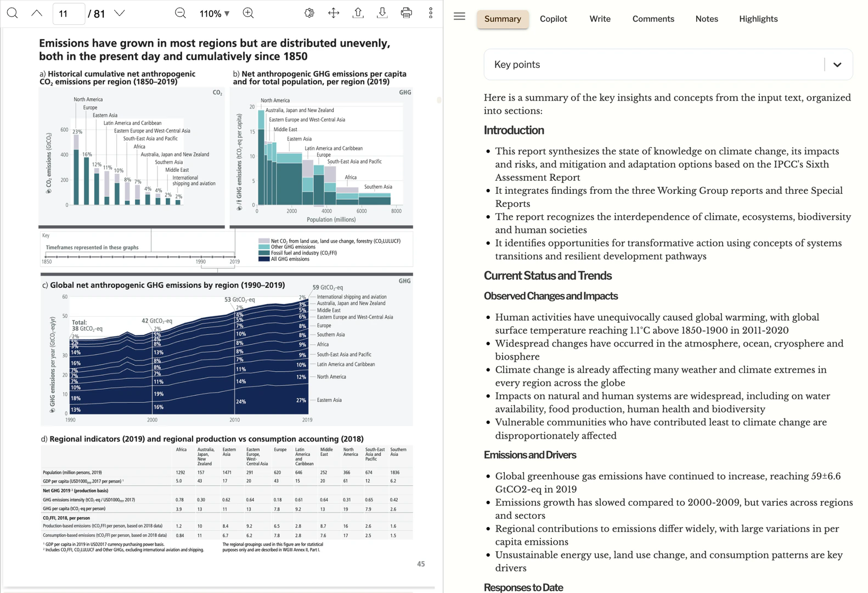The width and height of the screenshot is (868, 593).
Task: Toggle the sidebar hamburger menu
Action: 459,16
